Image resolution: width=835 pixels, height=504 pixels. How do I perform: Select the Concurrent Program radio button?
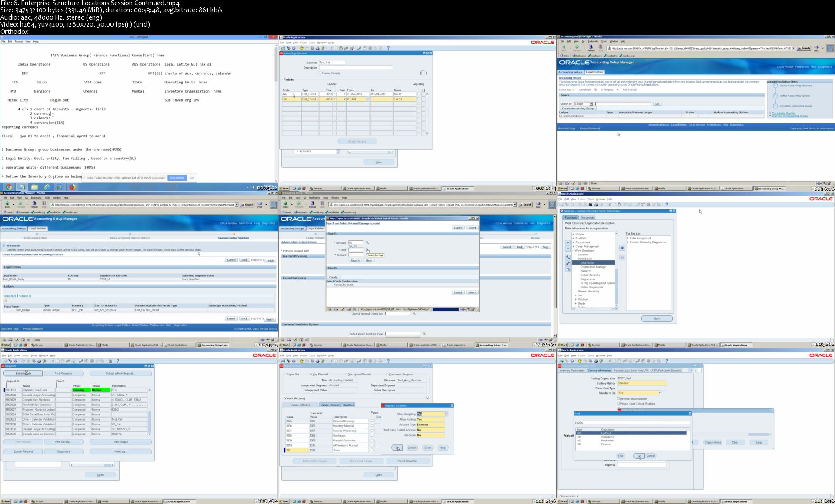[387, 374]
